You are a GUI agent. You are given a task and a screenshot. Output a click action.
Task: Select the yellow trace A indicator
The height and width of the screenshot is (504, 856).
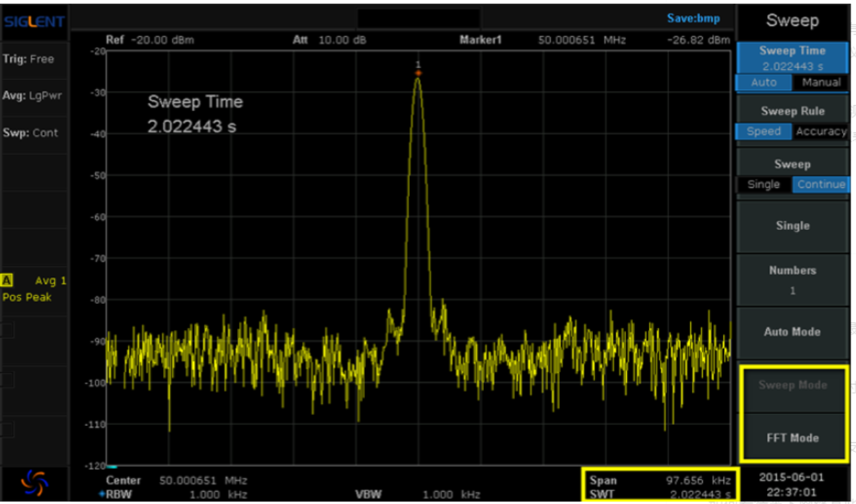pyautogui.click(x=7, y=281)
